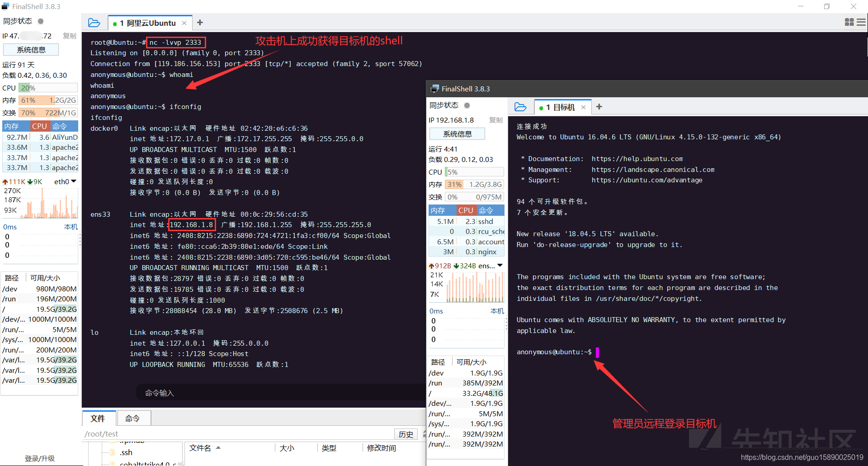Click 交换 70% usage bar

[48, 113]
